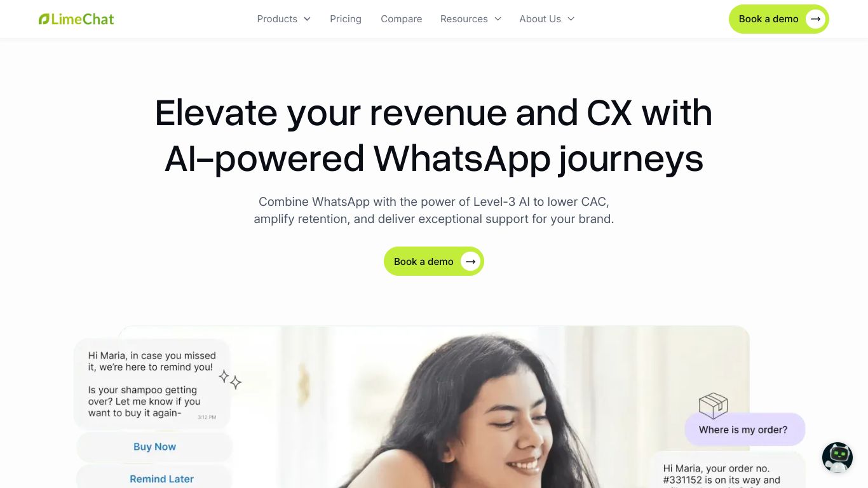
Task: Select the Products menu label
Action: coord(277,19)
